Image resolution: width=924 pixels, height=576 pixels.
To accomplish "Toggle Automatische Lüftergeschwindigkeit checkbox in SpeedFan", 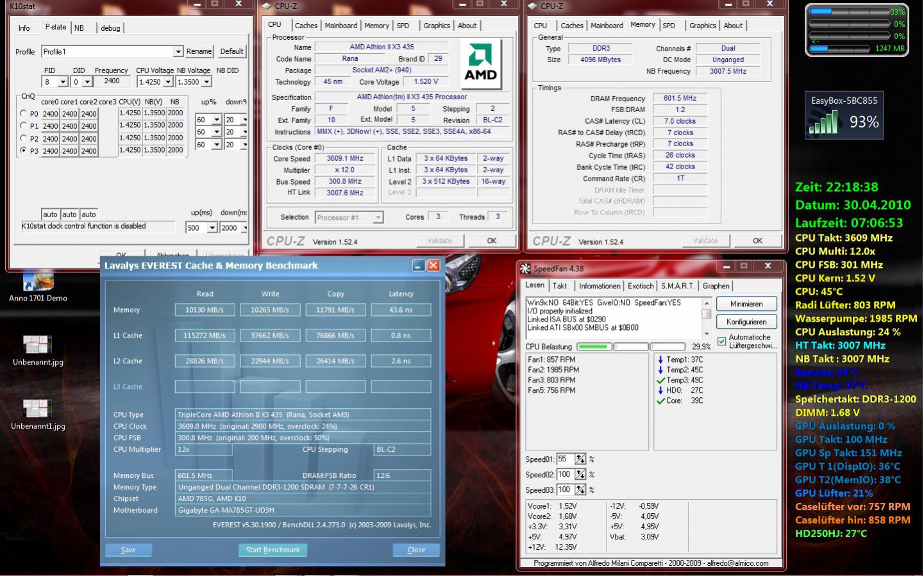I will pos(721,341).
